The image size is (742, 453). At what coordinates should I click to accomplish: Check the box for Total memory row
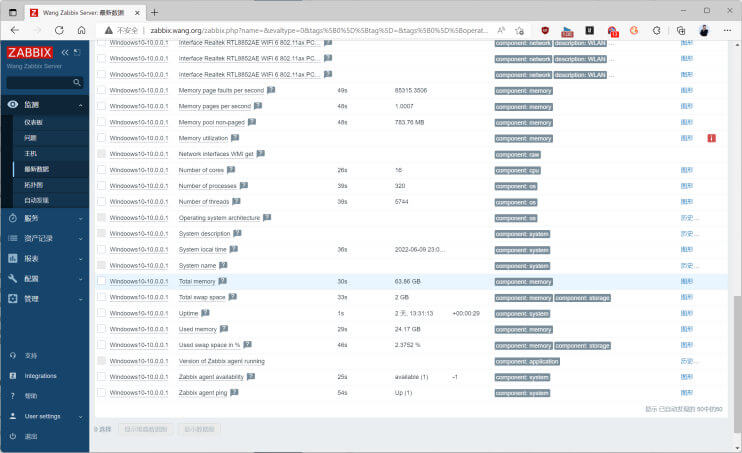tap(101, 281)
